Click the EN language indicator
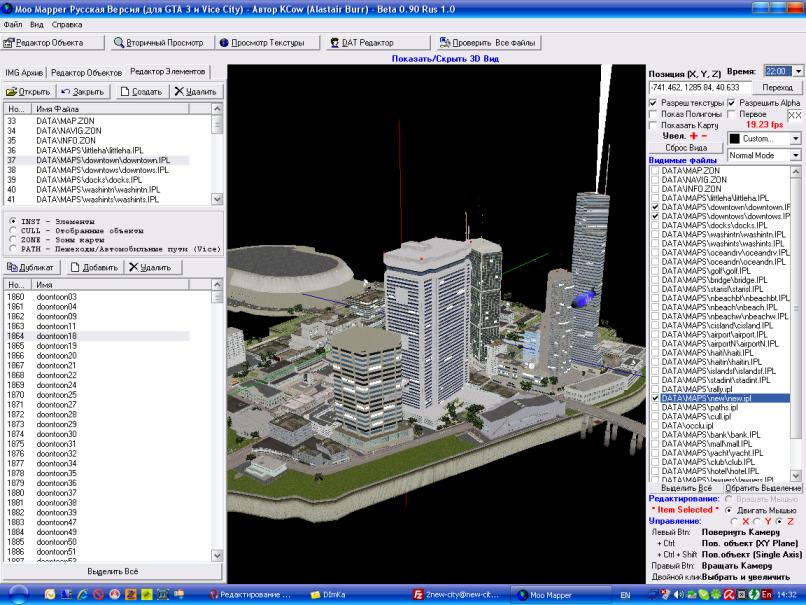This screenshot has width=806, height=605. point(625,595)
